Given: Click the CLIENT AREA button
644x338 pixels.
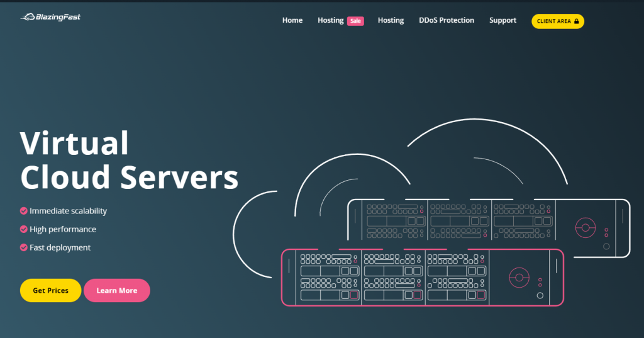Looking at the screenshot, I should [558, 21].
